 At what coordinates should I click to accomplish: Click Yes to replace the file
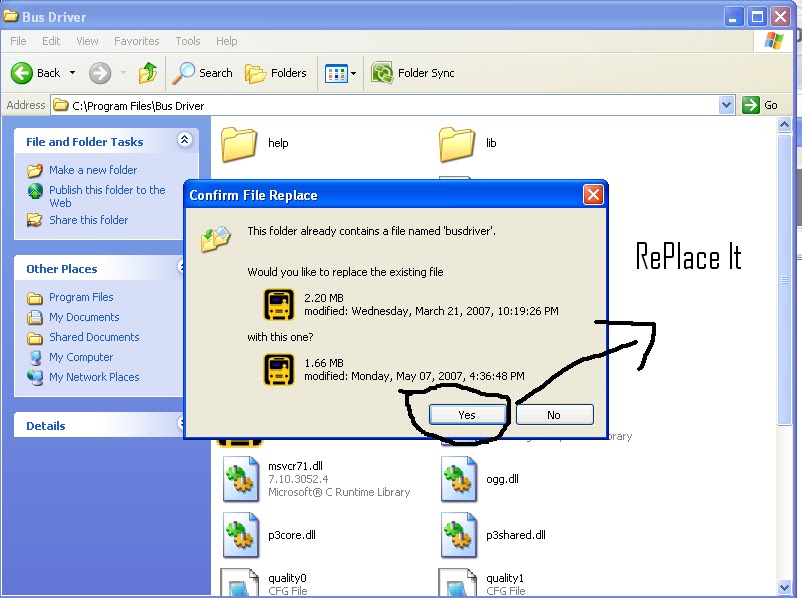point(467,415)
